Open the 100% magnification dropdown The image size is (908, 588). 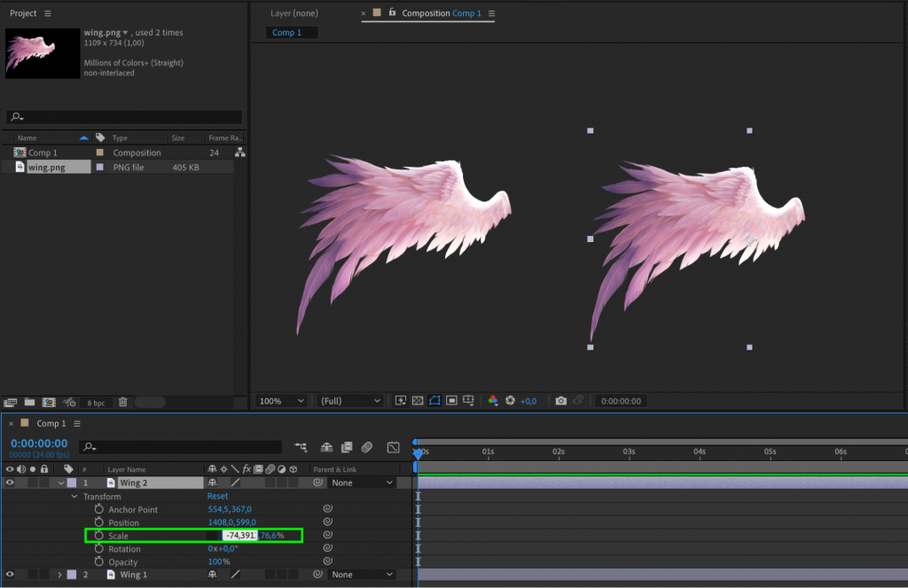coord(281,400)
